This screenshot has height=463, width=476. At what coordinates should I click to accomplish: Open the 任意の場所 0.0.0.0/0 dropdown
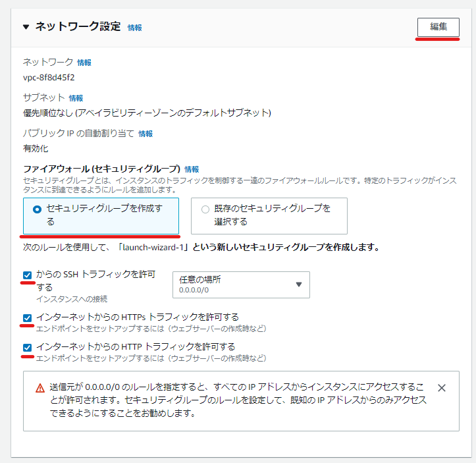click(241, 285)
